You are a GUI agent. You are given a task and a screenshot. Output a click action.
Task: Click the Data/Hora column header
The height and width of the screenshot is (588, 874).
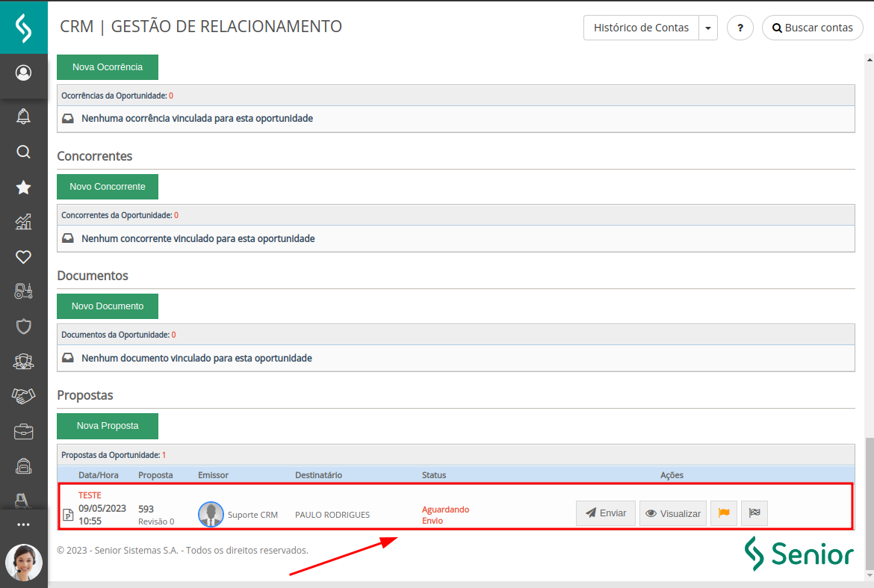pyautogui.click(x=98, y=475)
